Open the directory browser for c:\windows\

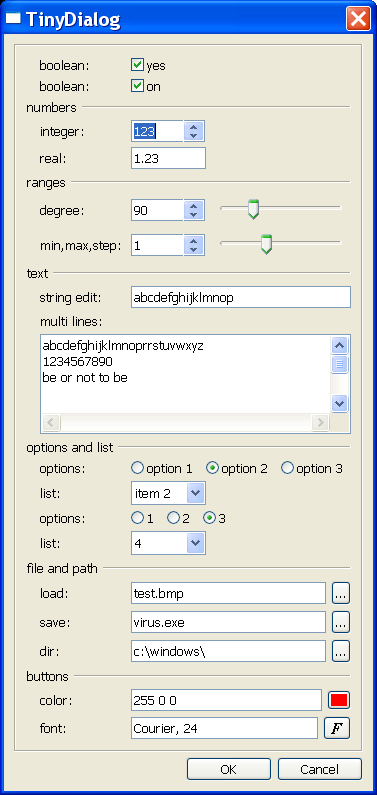tap(341, 651)
